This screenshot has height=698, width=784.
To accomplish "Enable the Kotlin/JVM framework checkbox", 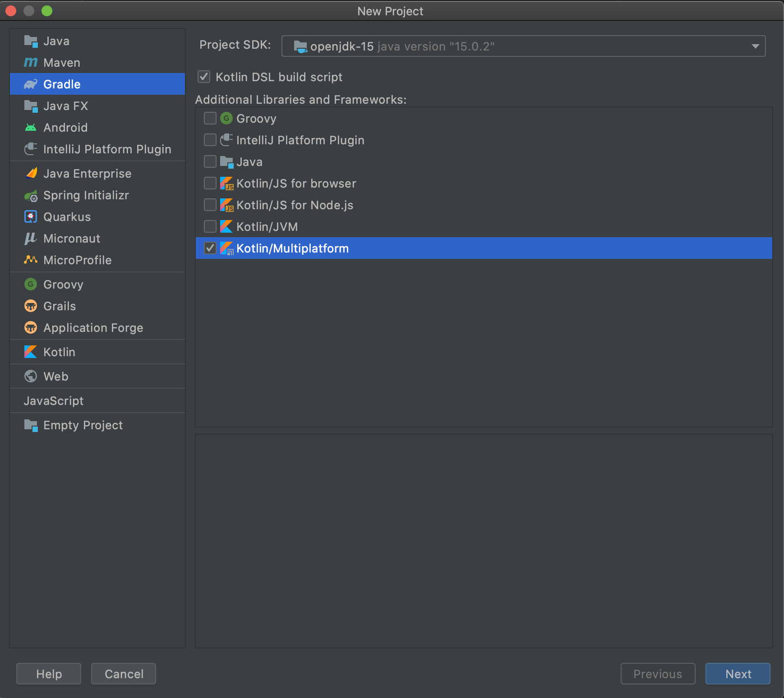I will [210, 227].
